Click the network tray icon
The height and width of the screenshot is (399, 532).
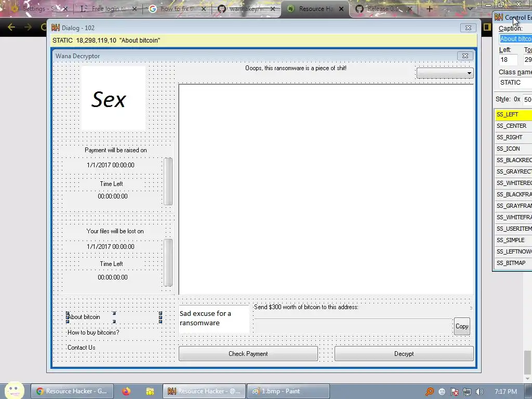[467, 392]
